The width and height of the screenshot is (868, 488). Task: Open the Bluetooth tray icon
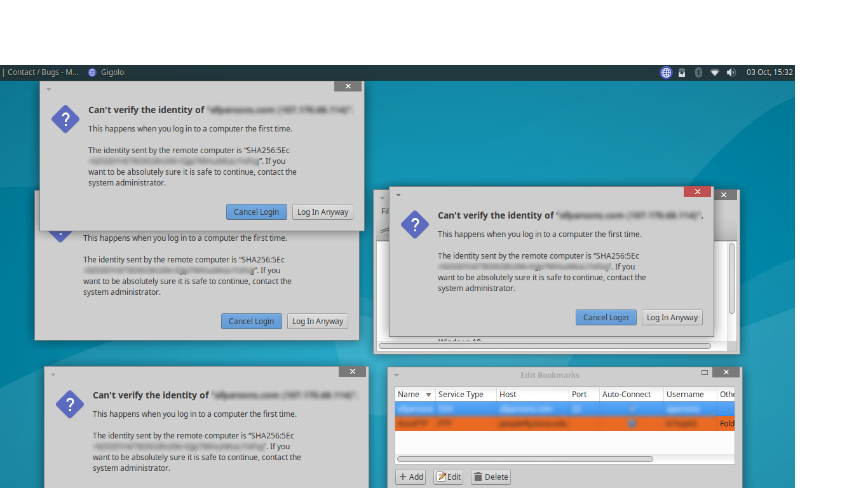coord(698,72)
